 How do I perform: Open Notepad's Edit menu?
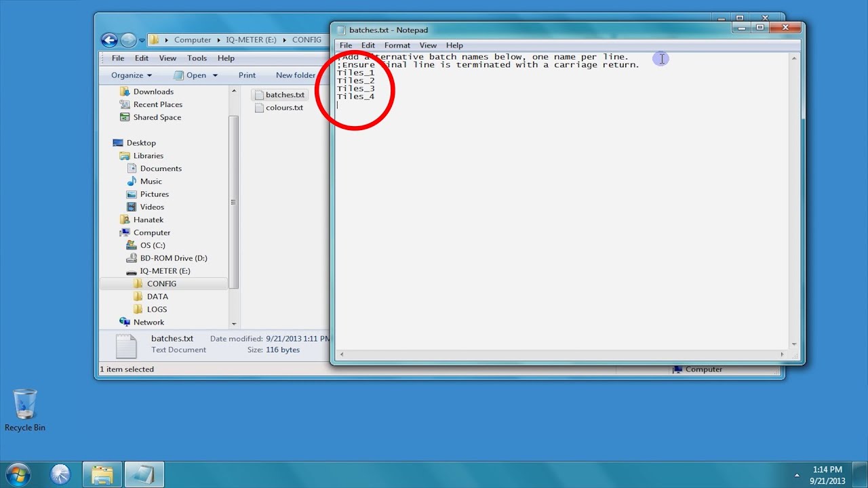tap(368, 45)
